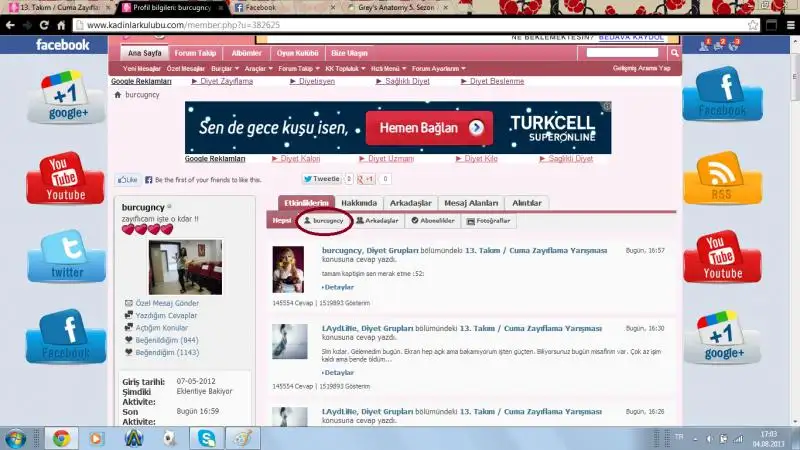This screenshot has height=450, width=800.
Task: Click the Chrome icon in the taskbar
Action: click(x=61, y=438)
